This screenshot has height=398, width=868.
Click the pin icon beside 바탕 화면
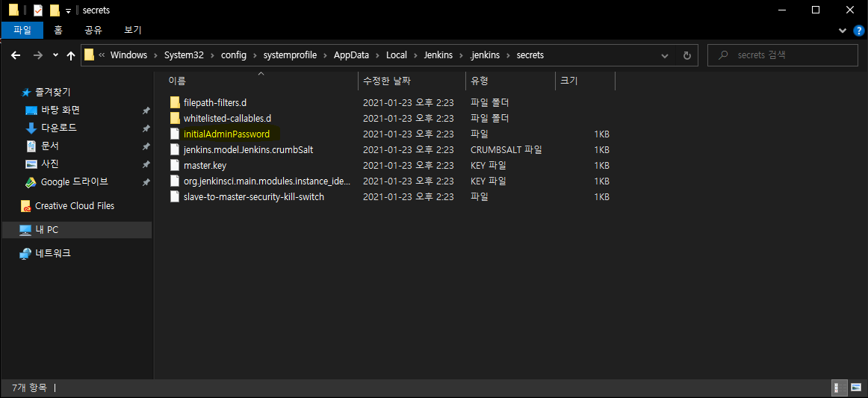[146, 111]
